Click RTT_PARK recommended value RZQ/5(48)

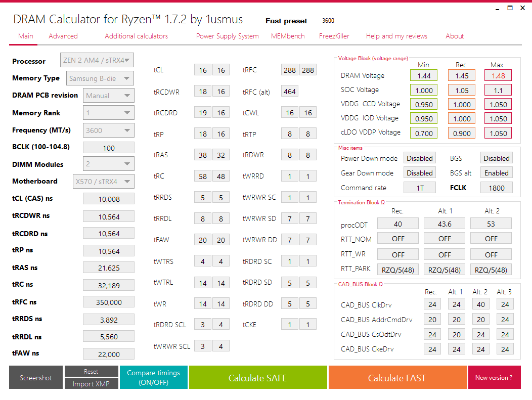point(398,270)
